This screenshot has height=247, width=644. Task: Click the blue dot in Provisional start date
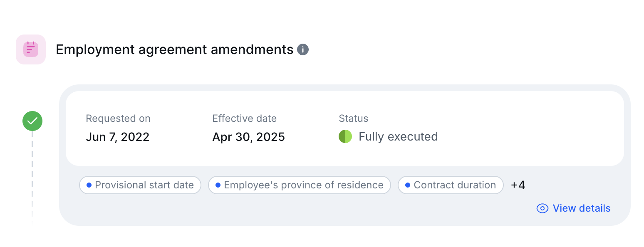tap(89, 185)
